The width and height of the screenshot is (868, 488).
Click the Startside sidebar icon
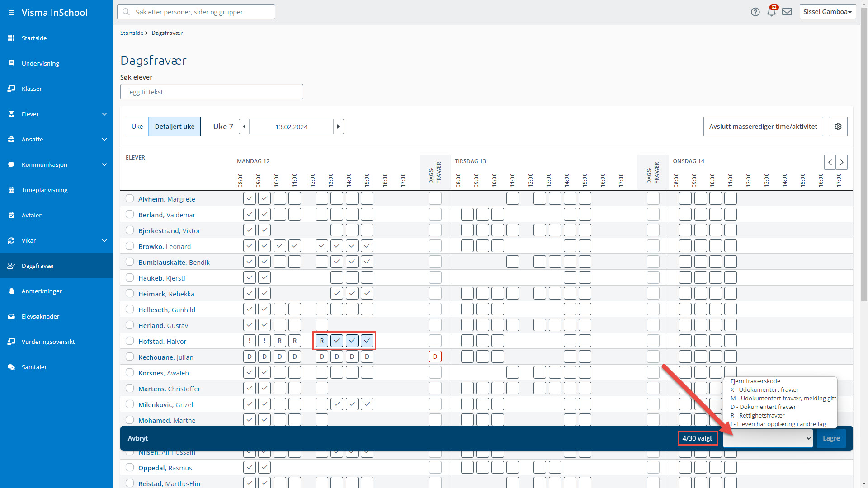pos(11,38)
